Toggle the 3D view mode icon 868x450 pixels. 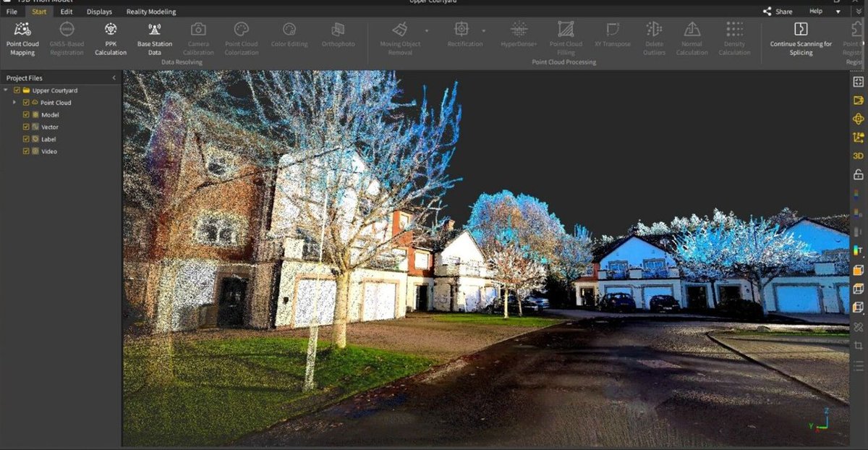click(859, 156)
